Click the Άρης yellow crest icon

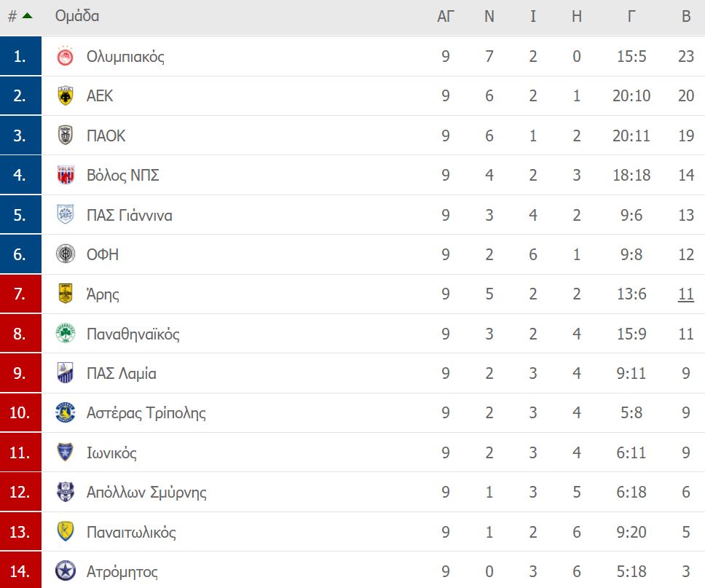click(66, 294)
